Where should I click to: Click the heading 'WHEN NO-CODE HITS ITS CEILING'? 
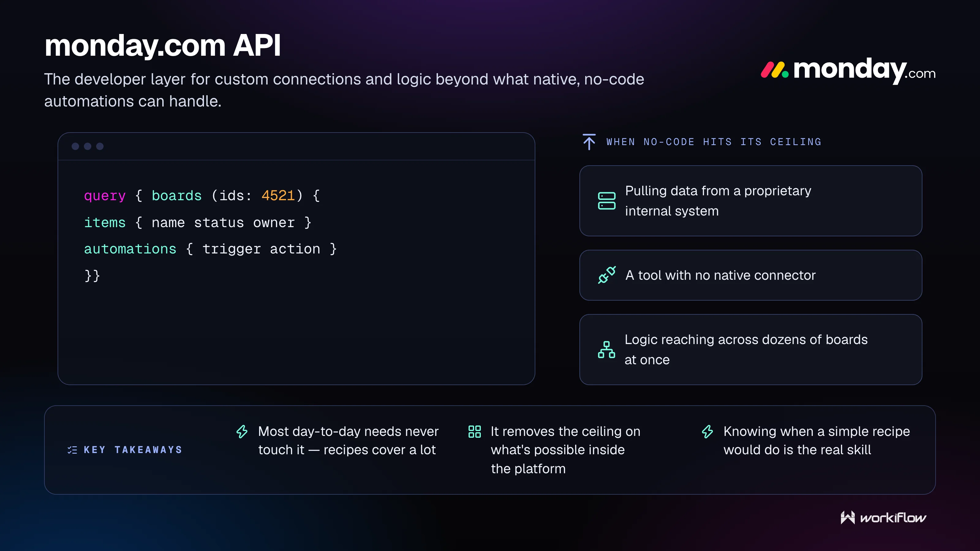click(x=714, y=142)
